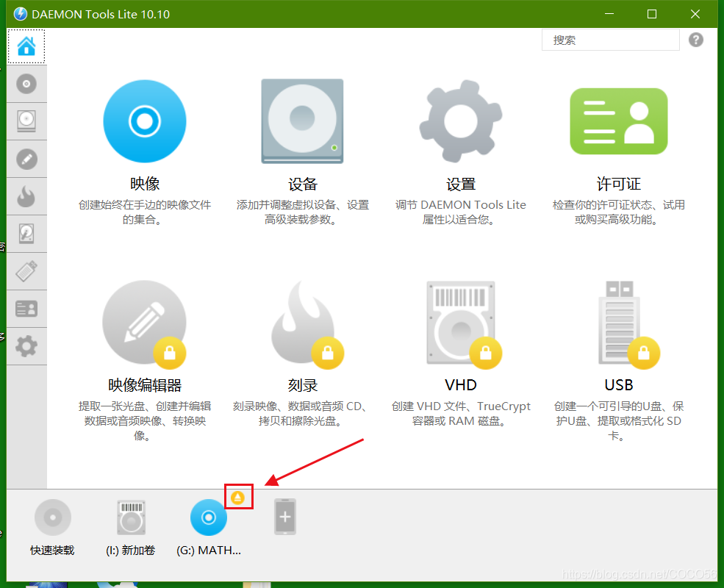The height and width of the screenshot is (588, 724).
Task: Click description 提取一张光盘、创建并编辑
Action: pyautogui.click(x=145, y=420)
